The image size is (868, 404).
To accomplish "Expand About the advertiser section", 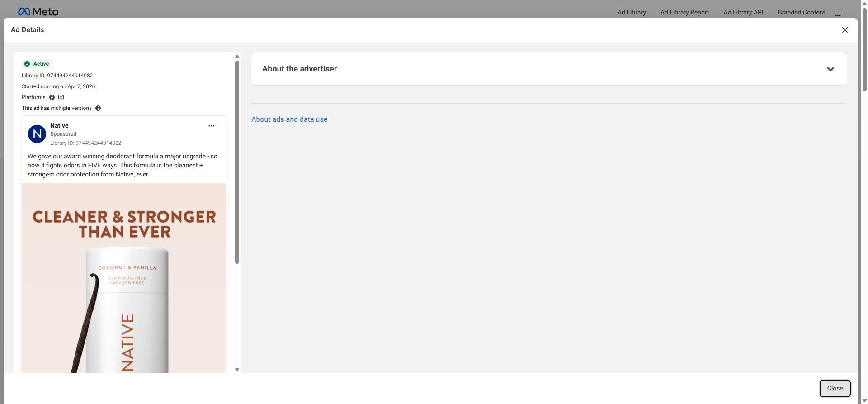I will (830, 69).
